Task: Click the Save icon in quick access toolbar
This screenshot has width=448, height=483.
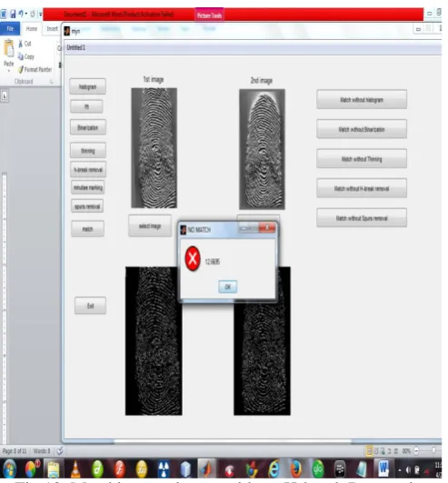Action: 13,15
